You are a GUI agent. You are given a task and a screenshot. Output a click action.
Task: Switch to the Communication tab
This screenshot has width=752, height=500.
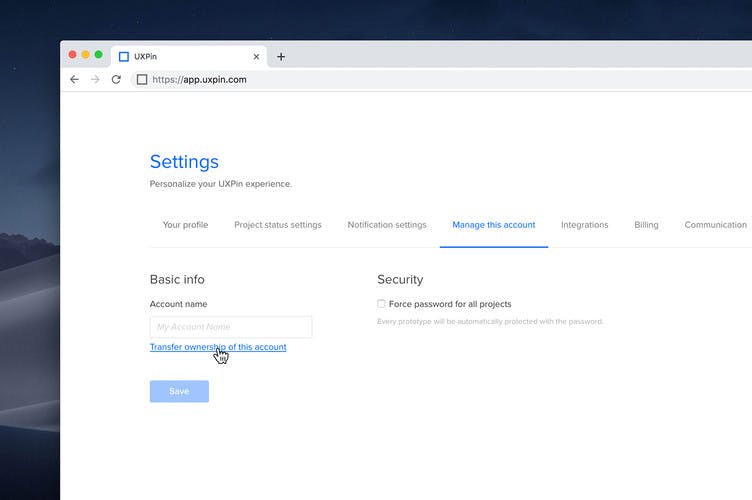pyautogui.click(x=716, y=225)
